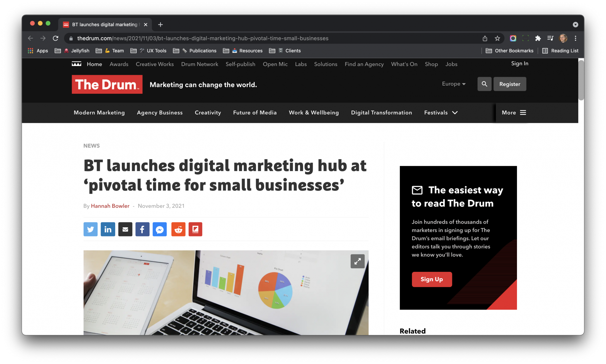Go forward in browser history
Viewport: 606px width, 364px height.
43,38
